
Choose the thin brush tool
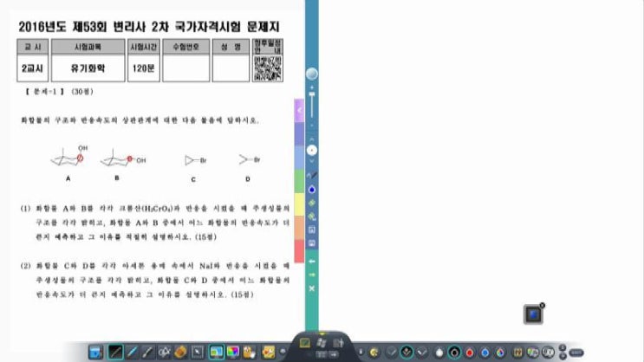point(147,352)
